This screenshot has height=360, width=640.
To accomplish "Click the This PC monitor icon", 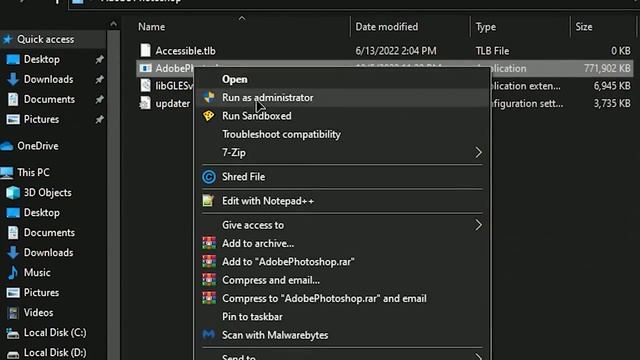I will click(7, 173).
